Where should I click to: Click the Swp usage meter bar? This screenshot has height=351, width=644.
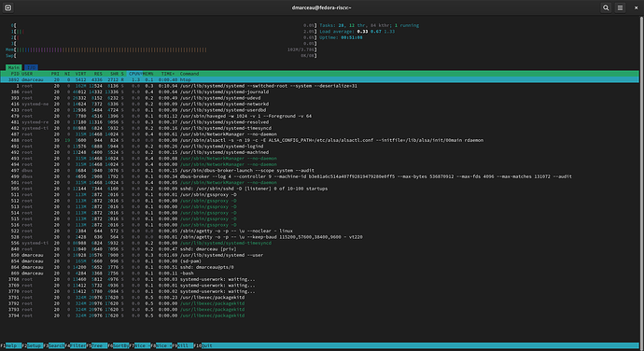tap(161, 55)
